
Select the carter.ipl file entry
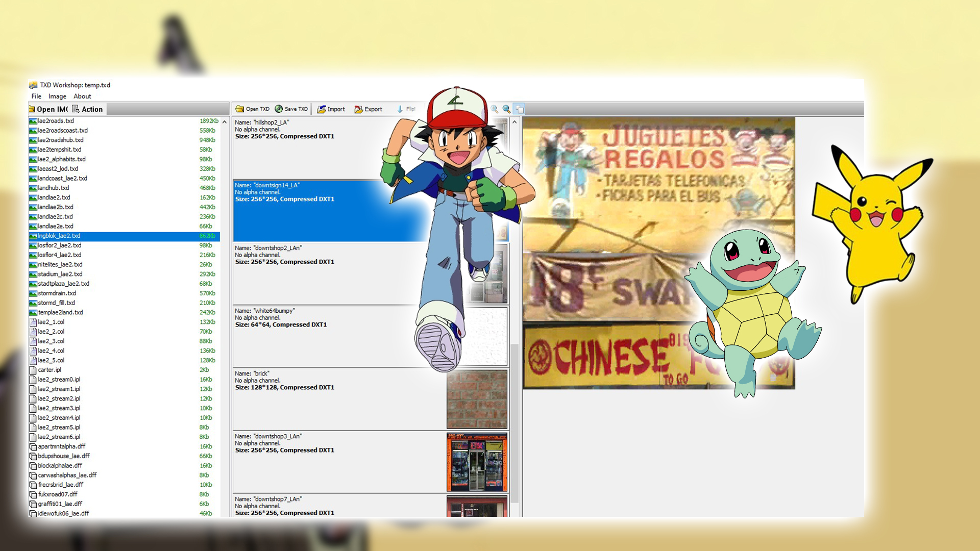tap(50, 370)
